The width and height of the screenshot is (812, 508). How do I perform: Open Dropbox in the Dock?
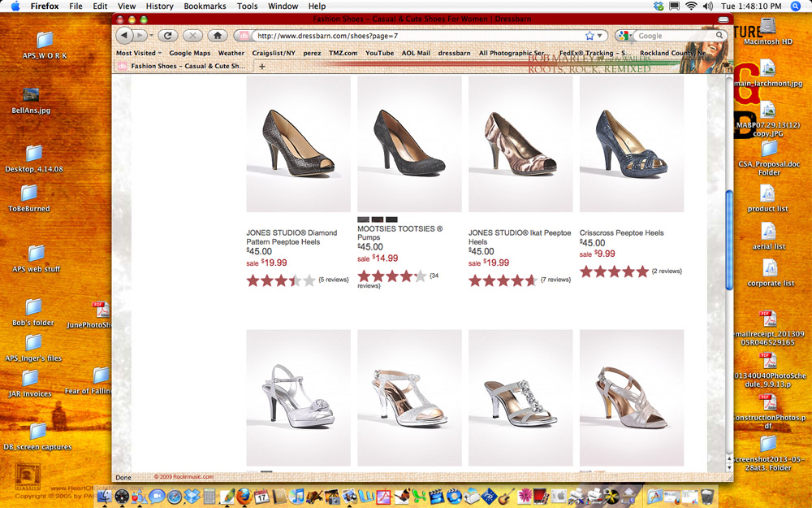(x=192, y=496)
